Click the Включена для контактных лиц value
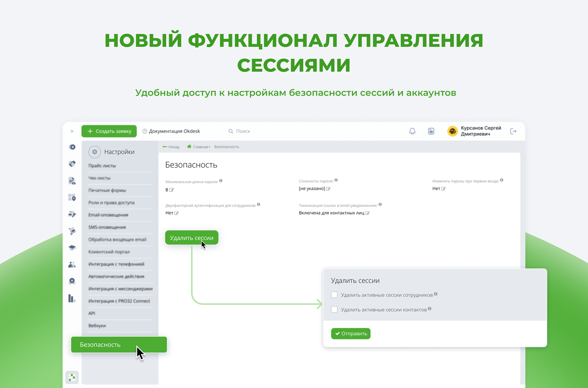588x388 pixels. click(332, 213)
